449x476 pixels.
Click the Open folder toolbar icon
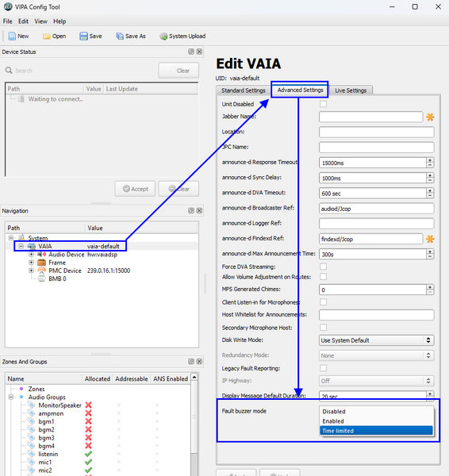coord(47,36)
